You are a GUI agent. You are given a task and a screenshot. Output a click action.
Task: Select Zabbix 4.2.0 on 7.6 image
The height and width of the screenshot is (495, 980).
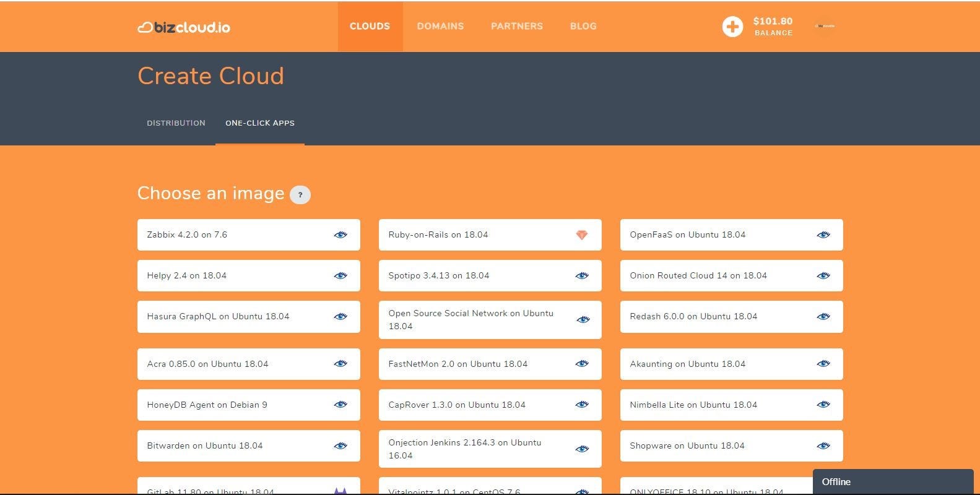pos(249,235)
